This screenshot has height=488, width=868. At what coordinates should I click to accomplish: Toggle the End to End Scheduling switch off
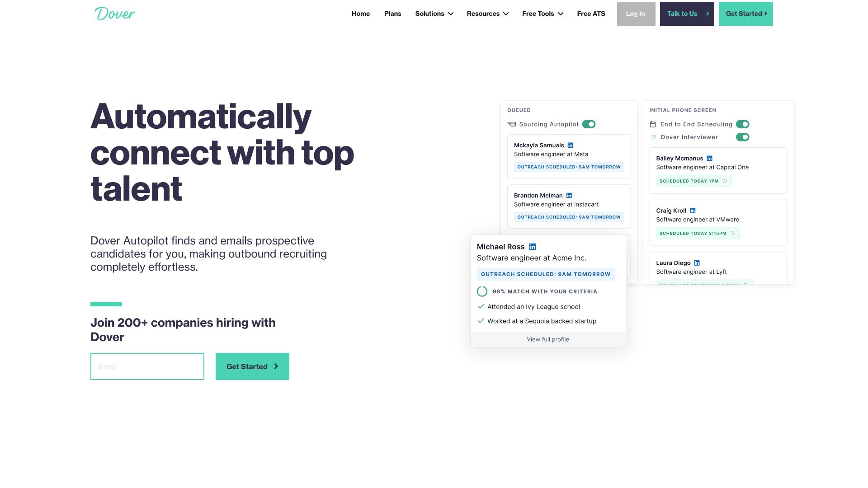click(x=742, y=124)
